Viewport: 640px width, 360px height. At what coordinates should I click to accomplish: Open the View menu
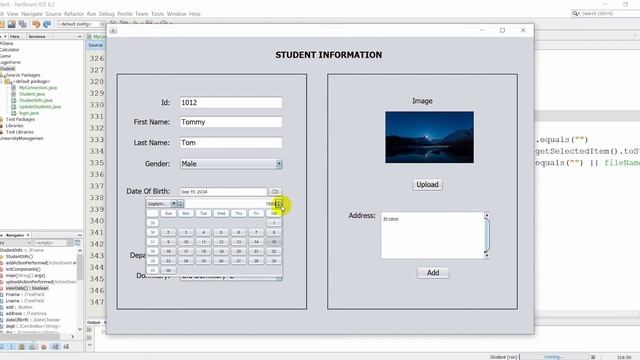13,14
